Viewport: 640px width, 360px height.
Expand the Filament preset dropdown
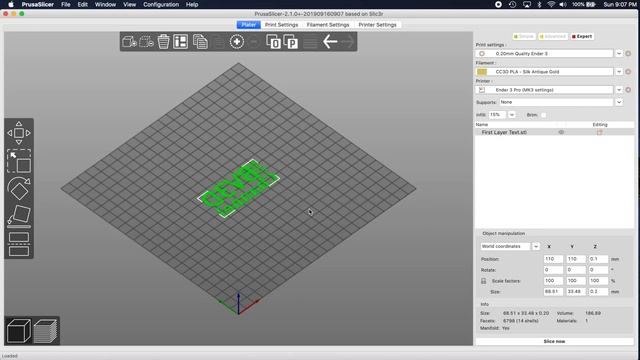pyautogui.click(x=619, y=72)
